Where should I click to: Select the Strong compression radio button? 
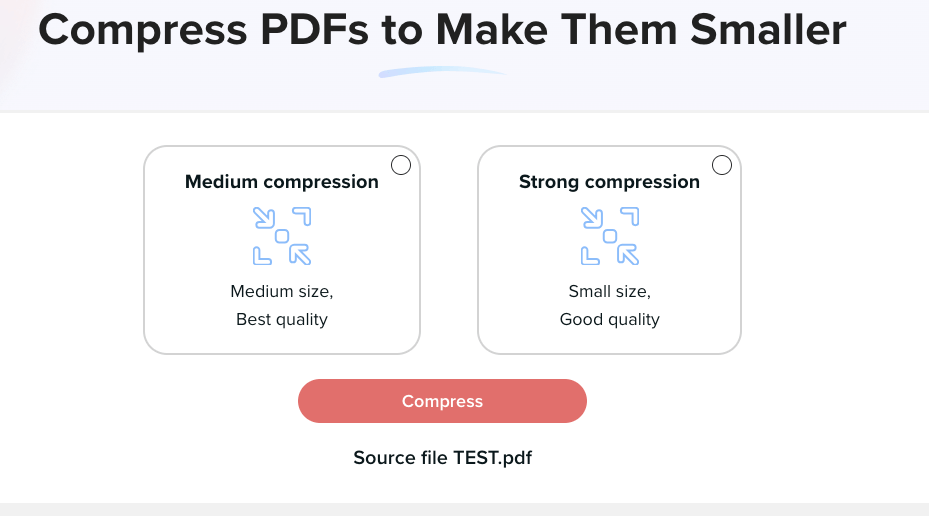click(722, 165)
